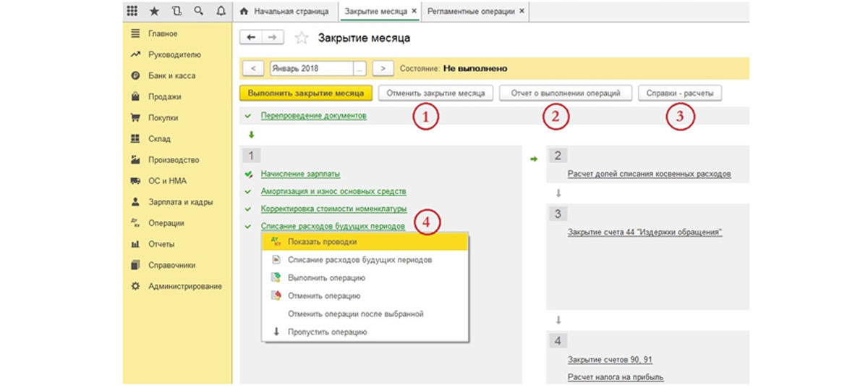Viewport: 868px width, 386px height.
Task: Open Отчет о выполнении операций
Action: click(x=566, y=93)
